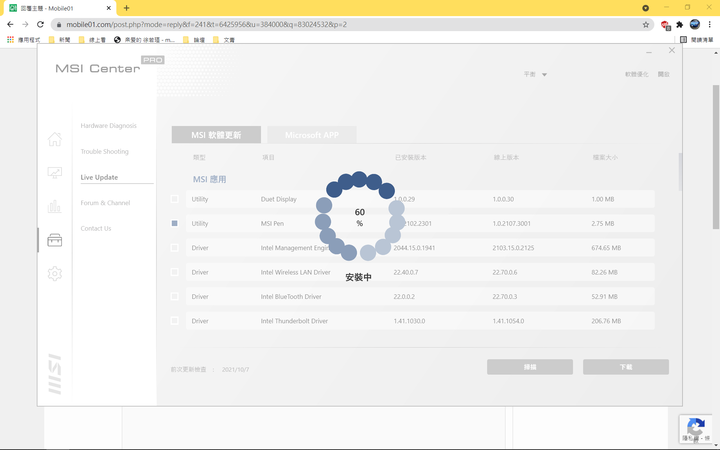Click the Intel Thunderbolt Driver row name
The width and height of the screenshot is (720, 450).
[x=294, y=321]
